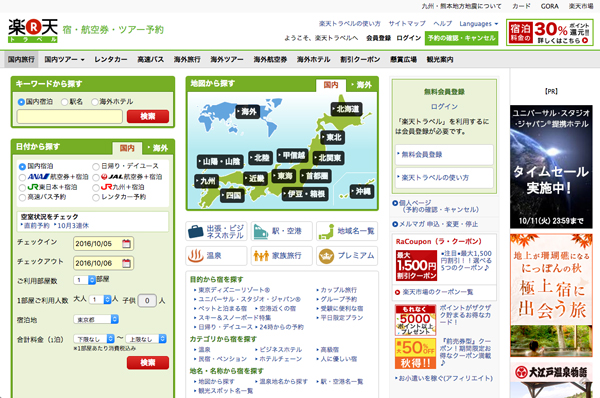
Task: Open the check-in date calendar icon
Action: click(126, 244)
